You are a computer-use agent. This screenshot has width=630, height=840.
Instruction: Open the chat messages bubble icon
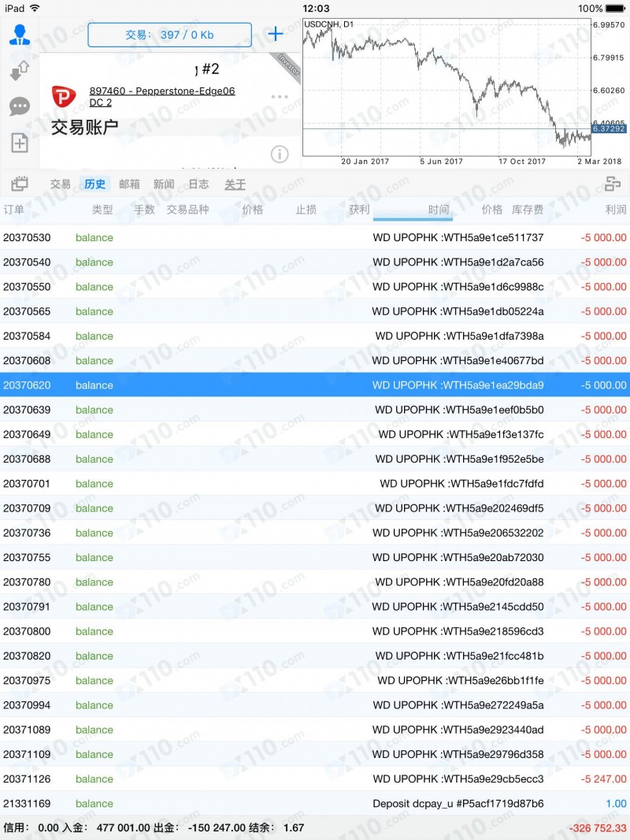[x=19, y=107]
